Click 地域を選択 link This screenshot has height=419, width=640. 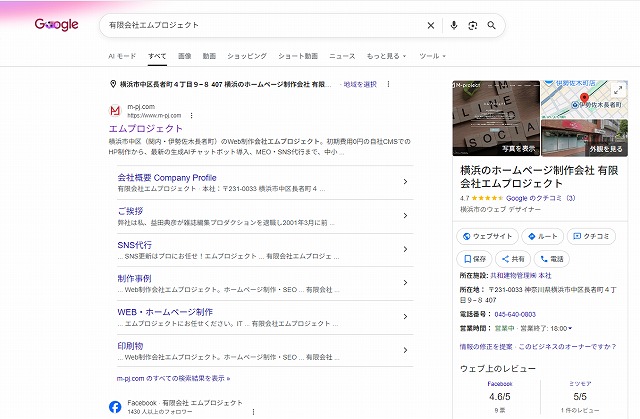[x=360, y=84]
